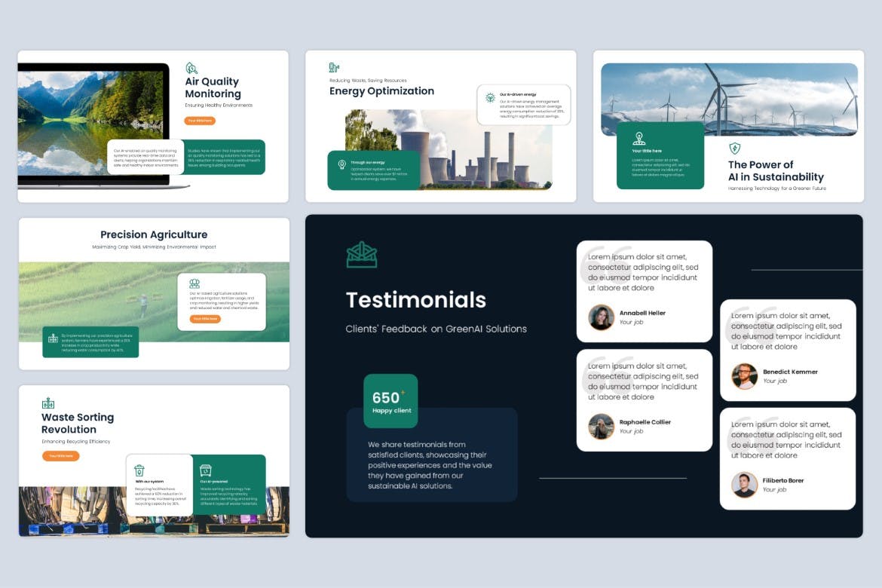Click icon in the Precision Agriculture white card
The height and width of the screenshot is (588, 882).
tap(194, 283)
